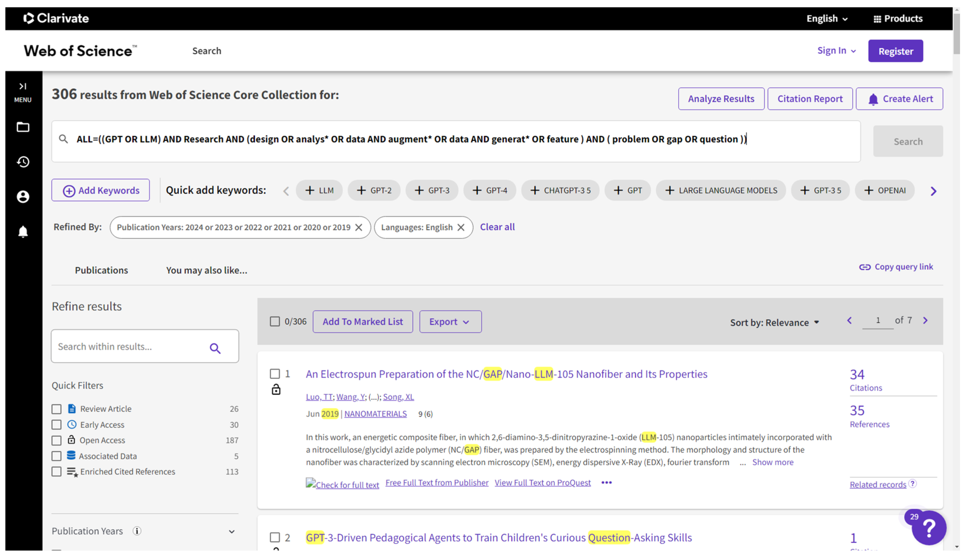The width and height of the screenshot is (966, 560).
Task: Click the search within results magnifier
Action: point(215,348)
